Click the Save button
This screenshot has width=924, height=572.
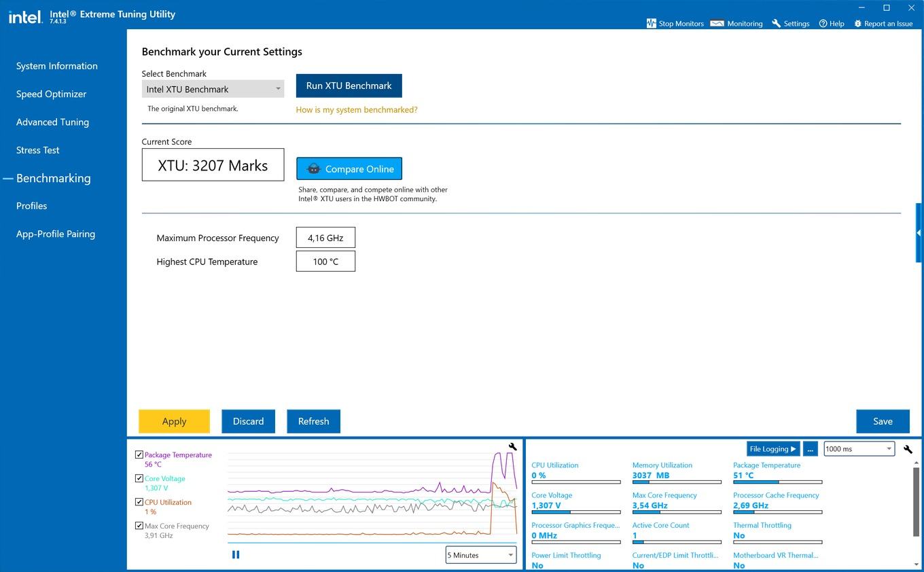(883, 421)
